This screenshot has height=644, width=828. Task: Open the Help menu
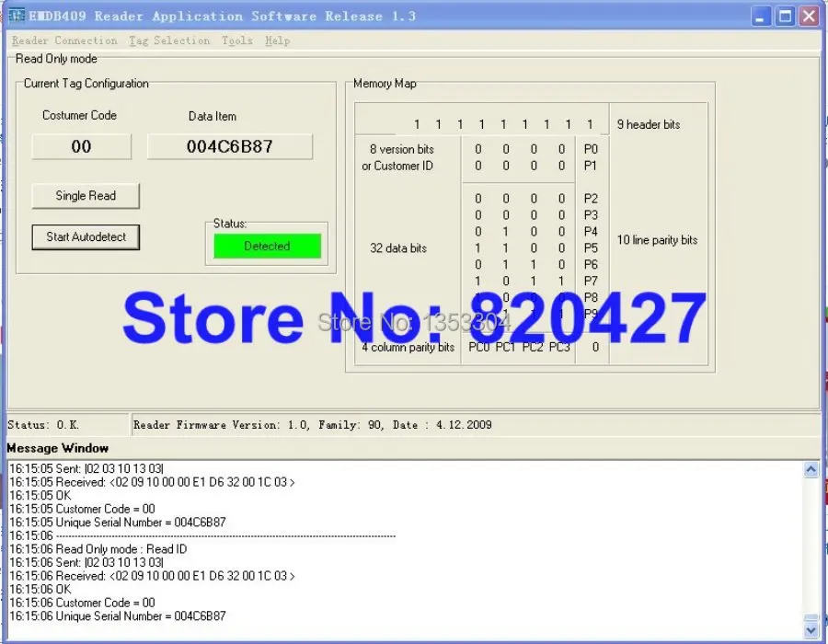pyautogui.click(x=277, y=40)
